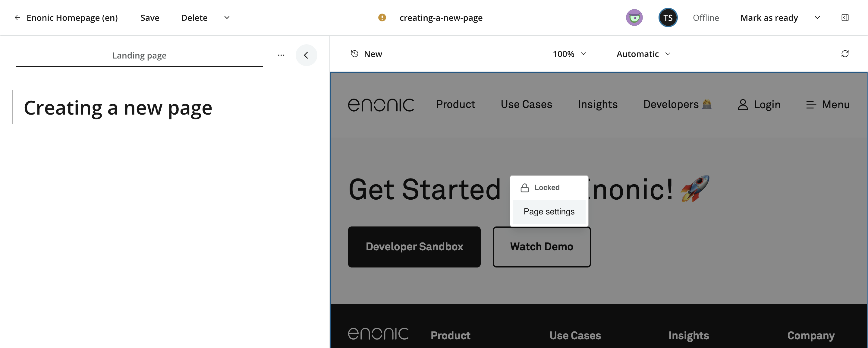This screenshot has width=868, height=348.
Task: Choose Page settings from the context menu
Action: (549, 211)
